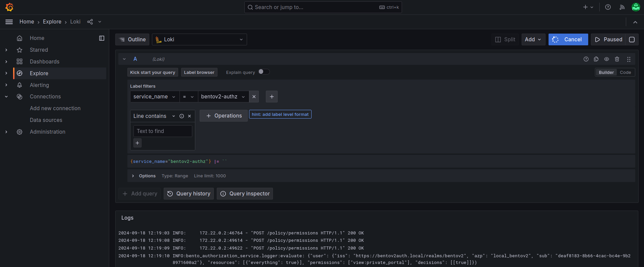Open Data sources sidebar item
Viewport: 644px width, 267px height.
tap(46, 120)
